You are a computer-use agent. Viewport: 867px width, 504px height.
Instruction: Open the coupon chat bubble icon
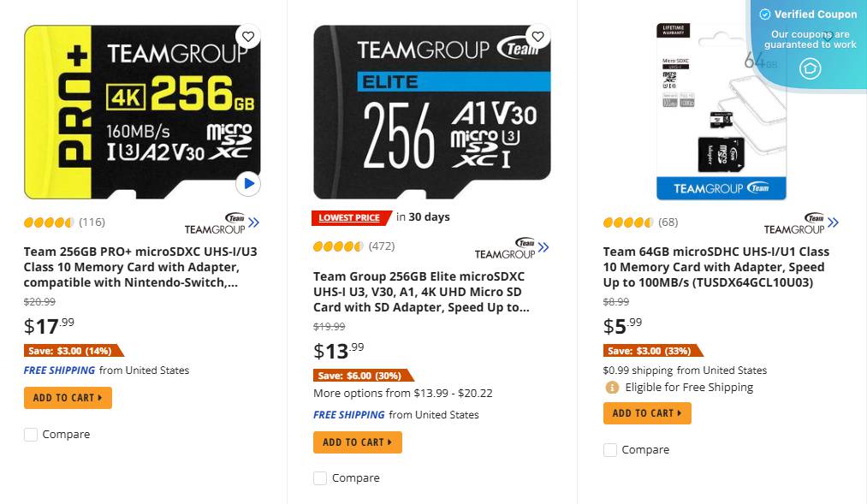[809, 69]
